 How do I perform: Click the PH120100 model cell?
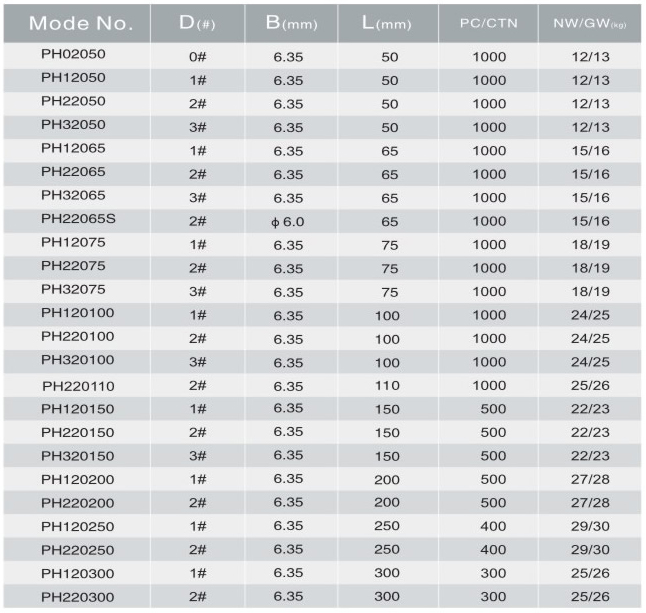click(x=78, y=314)
